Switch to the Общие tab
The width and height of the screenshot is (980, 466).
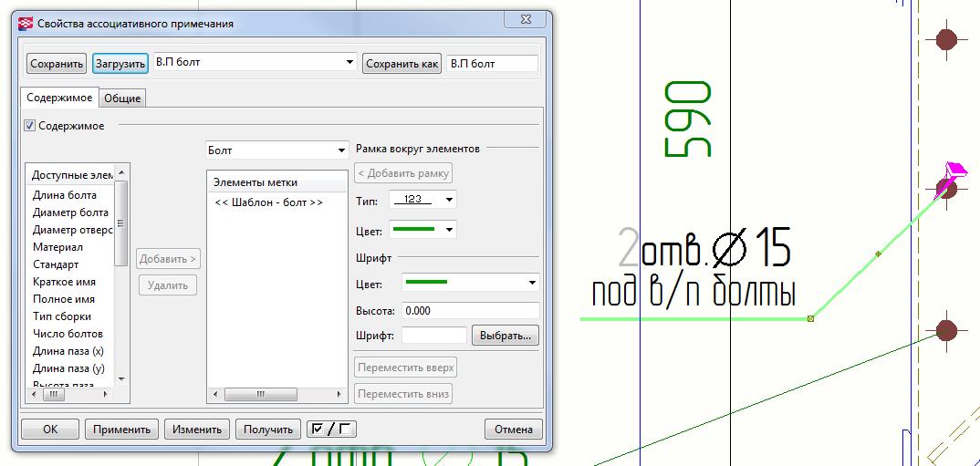click(x=122, y=98)
